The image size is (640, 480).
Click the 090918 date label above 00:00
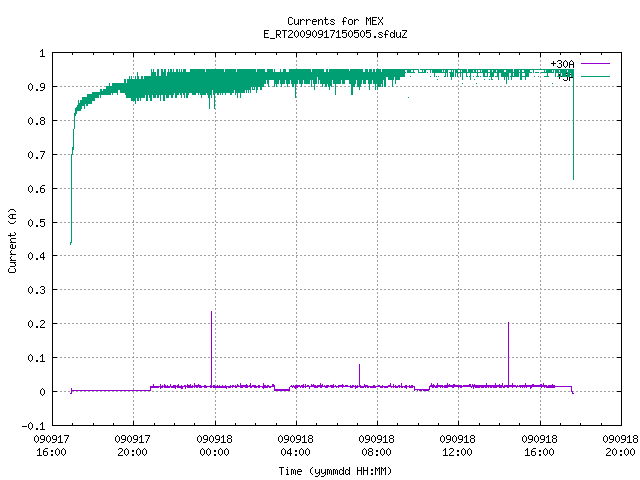(214, 439)
